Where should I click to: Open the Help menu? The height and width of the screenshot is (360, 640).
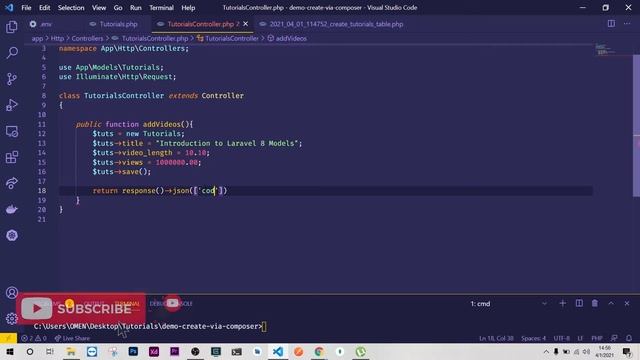[188, 8]
